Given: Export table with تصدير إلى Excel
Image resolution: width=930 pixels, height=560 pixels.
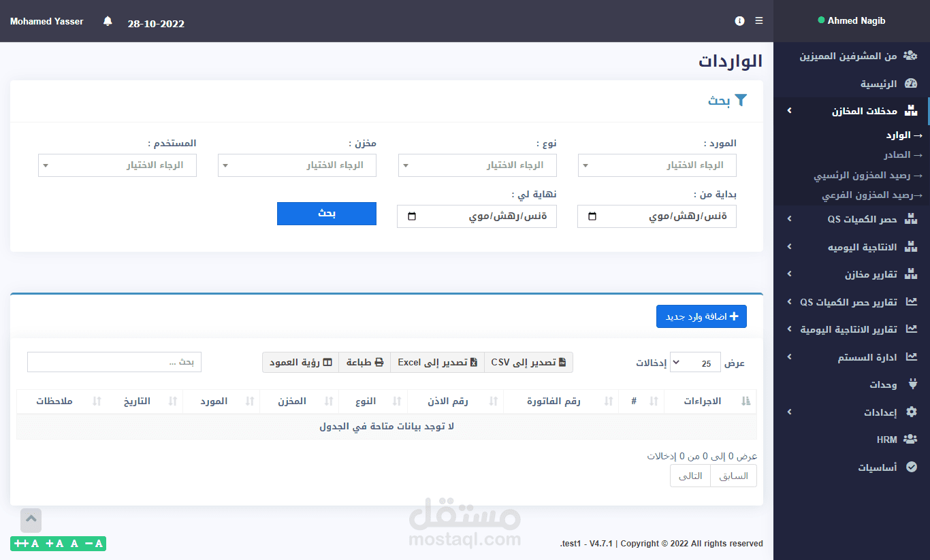Looking at the screenshot, I should (437, 363).
